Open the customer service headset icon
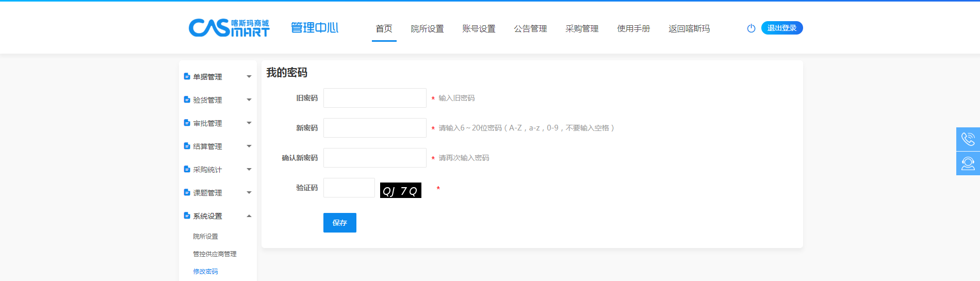980x281 pixels. point(968,163)
